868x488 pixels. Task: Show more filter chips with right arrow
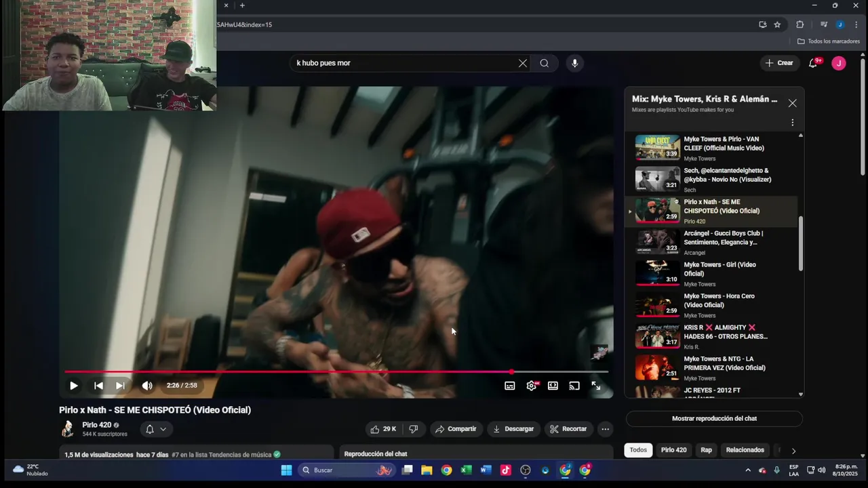click(793, 451)
